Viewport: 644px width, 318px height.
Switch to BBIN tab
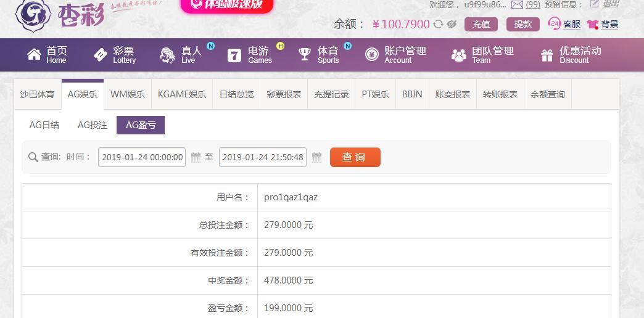(412, 94)
